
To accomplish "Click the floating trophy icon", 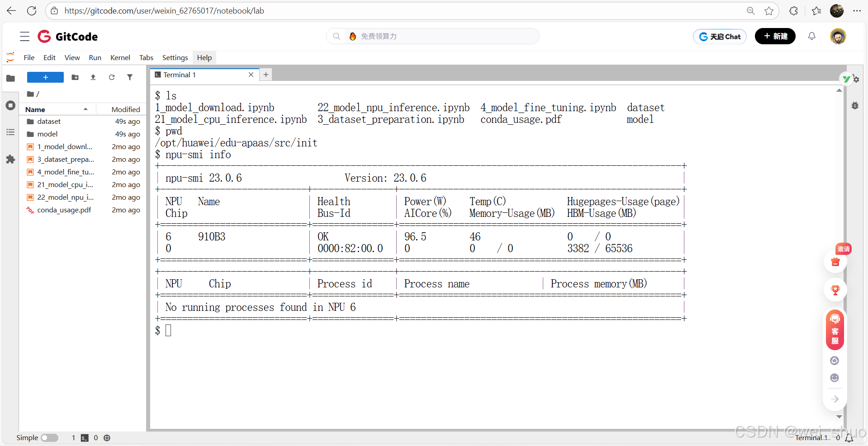I will click(835, 290).
